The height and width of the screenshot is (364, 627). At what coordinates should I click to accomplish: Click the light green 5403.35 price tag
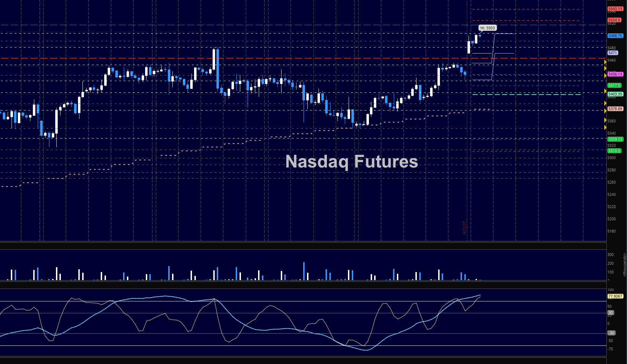click(x=615, y=94)
